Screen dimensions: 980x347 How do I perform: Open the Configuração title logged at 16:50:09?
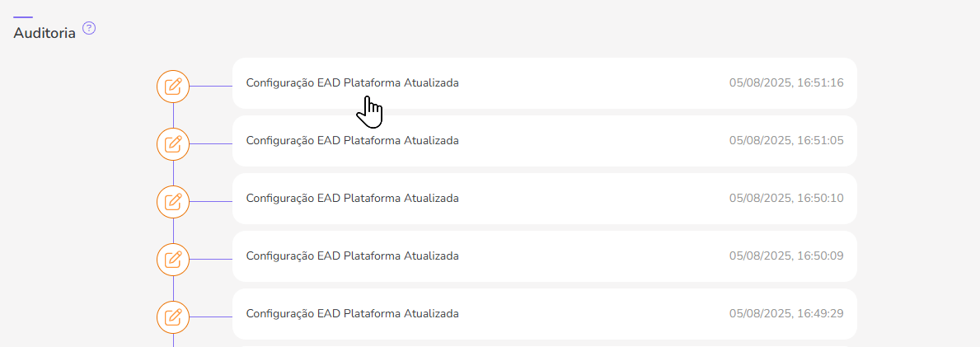[352, 256]
